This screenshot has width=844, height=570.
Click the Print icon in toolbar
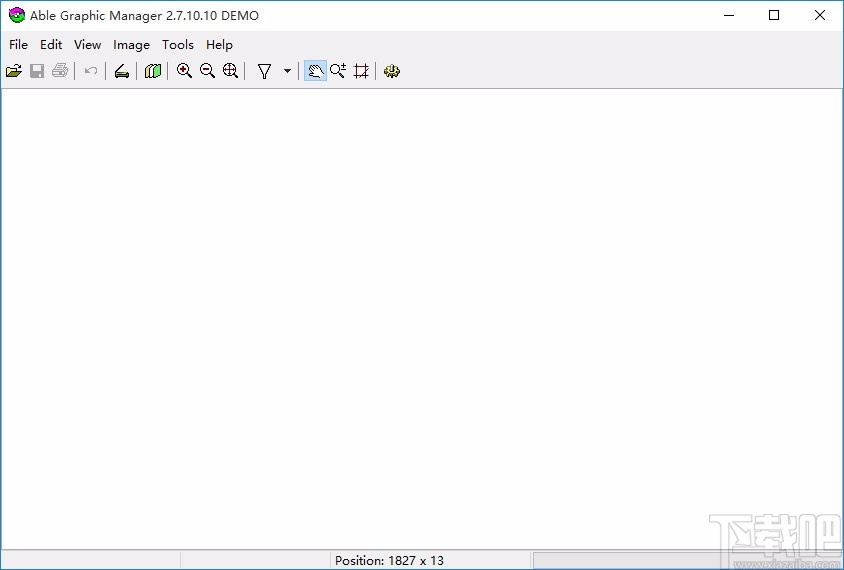(60, 71)
